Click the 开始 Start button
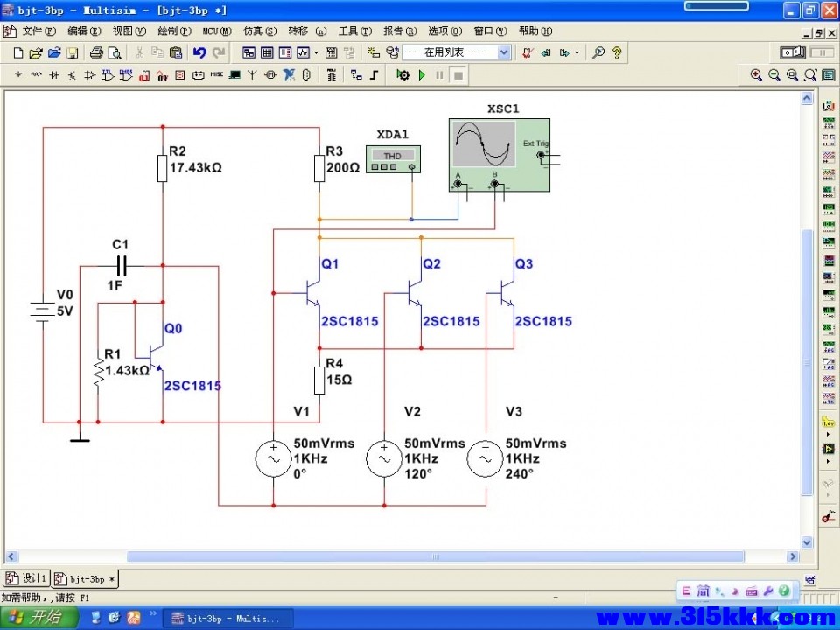Image resolution: width=840 pixels, height=630 pixels. pos(38,618)
